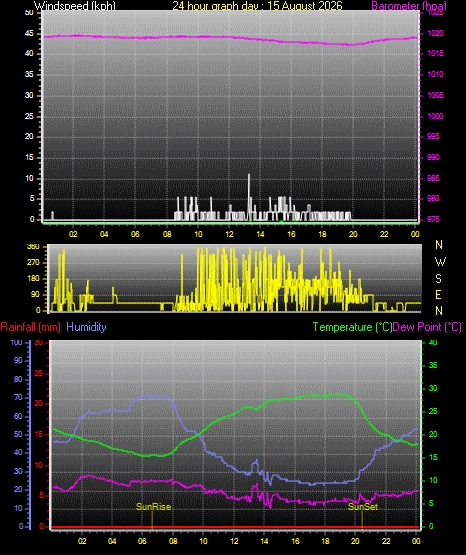
Task: Click the "N" compass label beside 0 degrees
Action: pos(439,311)
